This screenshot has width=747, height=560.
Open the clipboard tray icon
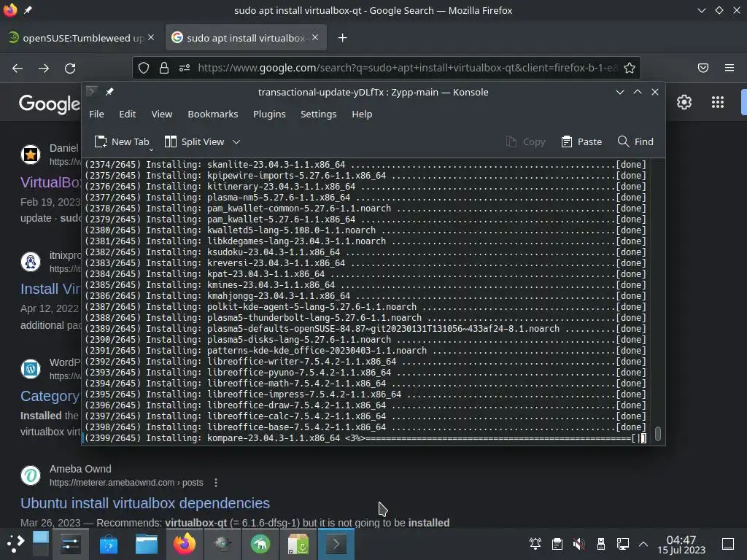(557, 544)
